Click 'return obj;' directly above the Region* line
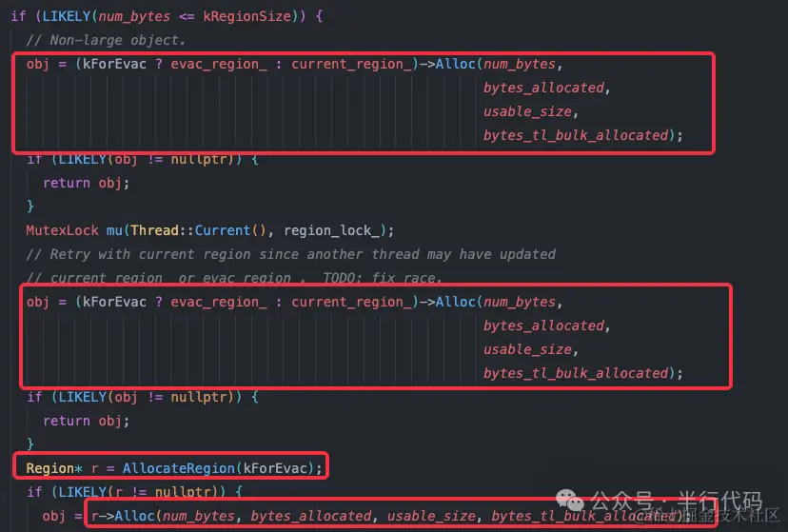This screenshot has height=532, width=788. pos(86,421)
